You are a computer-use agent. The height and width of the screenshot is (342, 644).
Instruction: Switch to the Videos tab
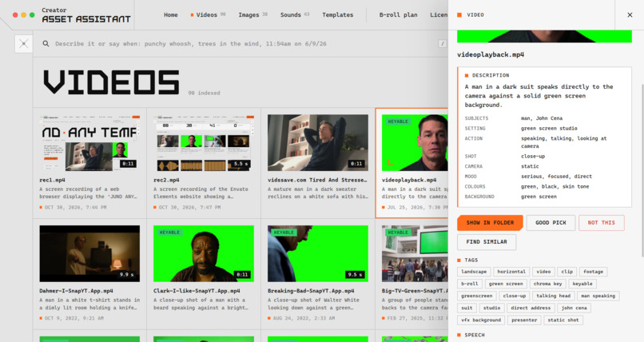(208, 14)
